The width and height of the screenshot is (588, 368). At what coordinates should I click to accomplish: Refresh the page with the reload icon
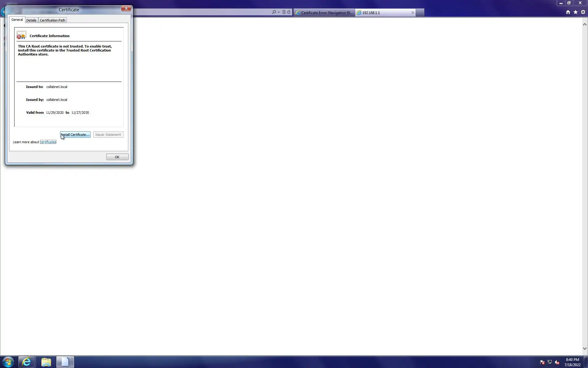click(289, 12)
